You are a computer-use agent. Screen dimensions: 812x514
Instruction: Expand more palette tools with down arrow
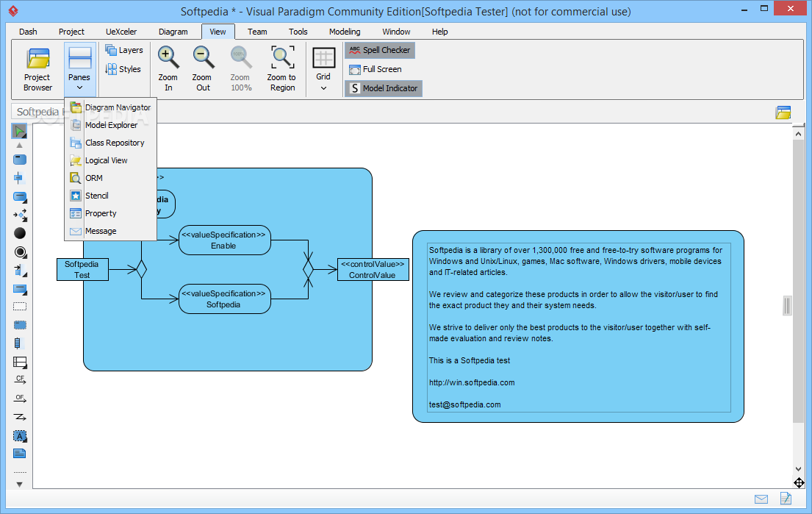click(x=19, y=485)
